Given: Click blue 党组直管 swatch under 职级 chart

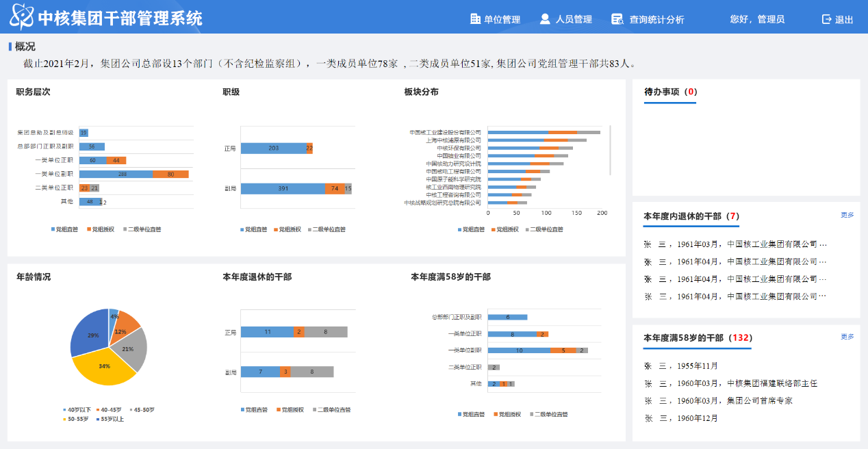Looking at the screenshot, I should [x=242, y=229].
